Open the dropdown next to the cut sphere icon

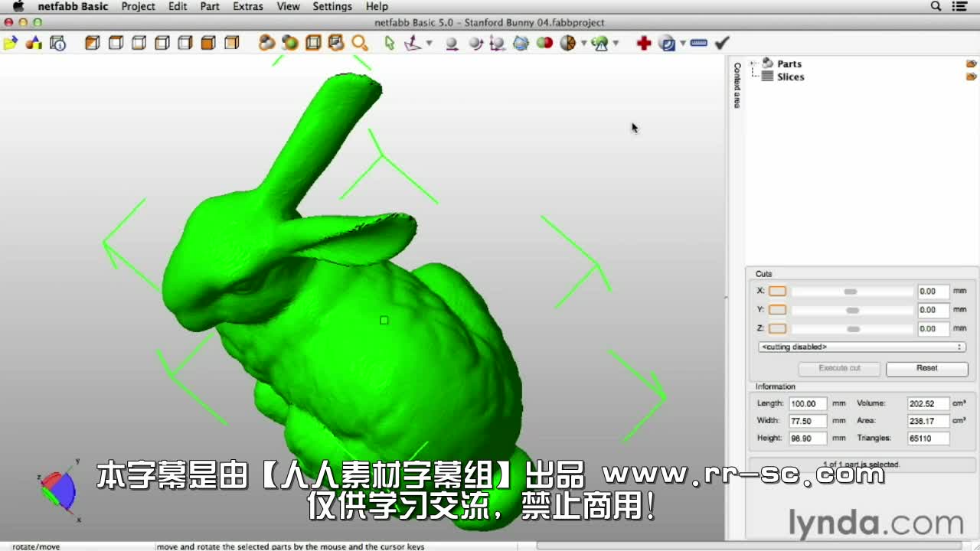point(583,44)
